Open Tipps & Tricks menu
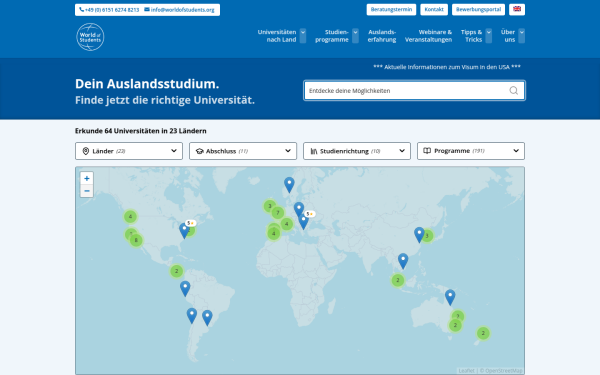The height and width of the screenshot is (375, 600). tap(471, 36)
